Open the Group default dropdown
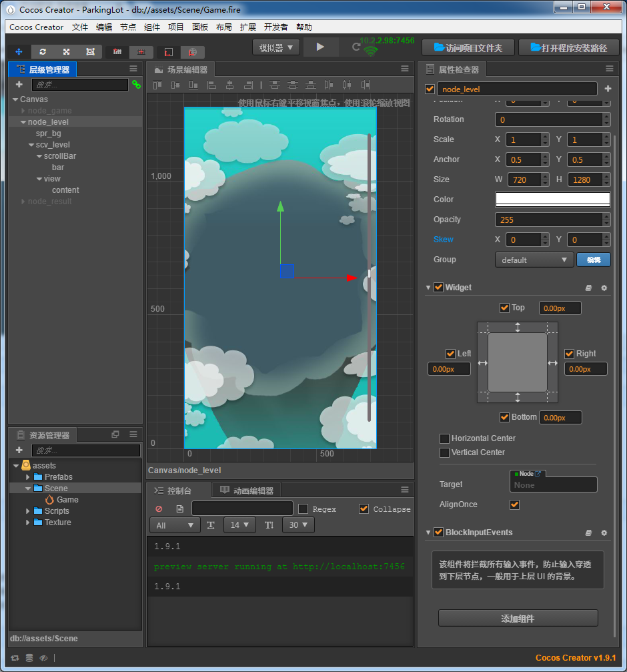Screen dimensions: 627x672 tap(534, 260)
